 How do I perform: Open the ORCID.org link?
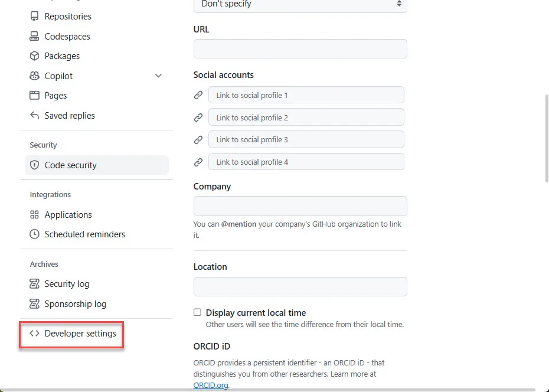coord(210,384)
